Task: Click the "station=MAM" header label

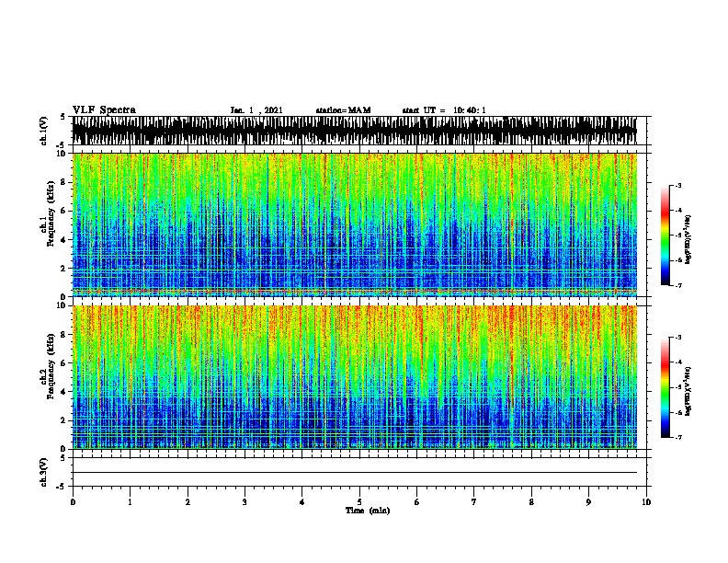Action: (x=343, y=110)
